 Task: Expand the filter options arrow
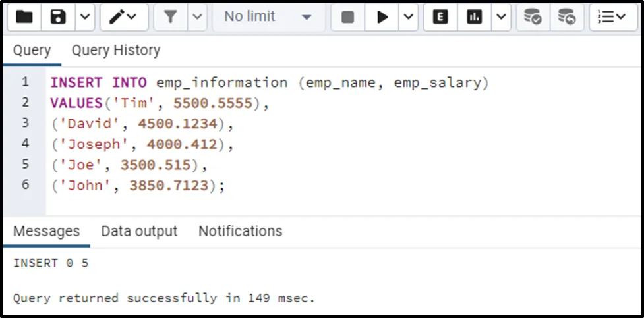[198, 18]
